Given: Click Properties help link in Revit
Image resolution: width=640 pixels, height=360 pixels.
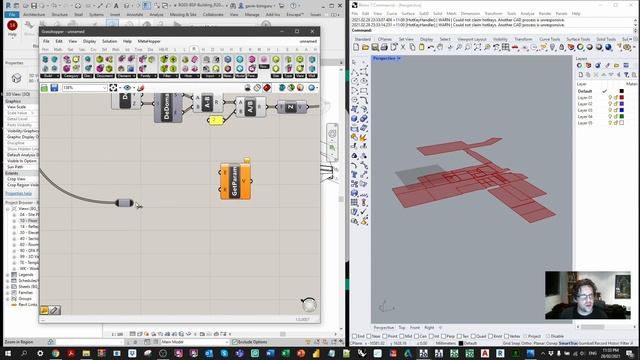Looking at the screenshot, I should tap(18, 193).
